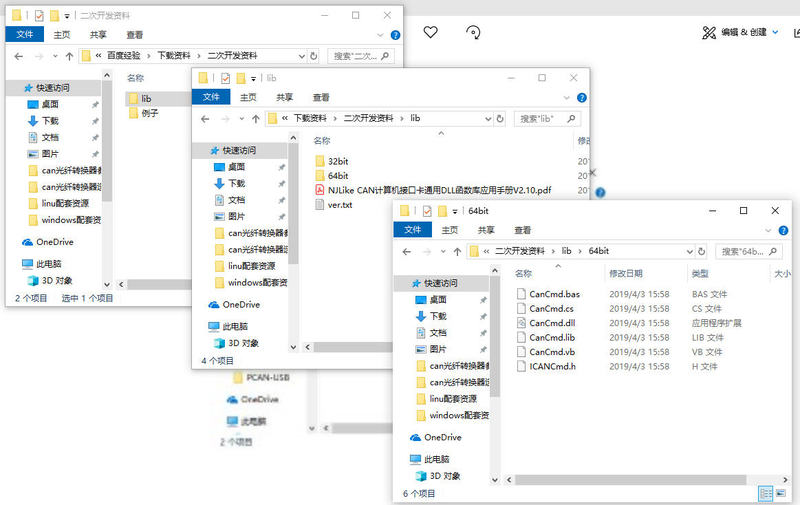Click the horizontal scrollbar in 64bit window

point(630,480)
